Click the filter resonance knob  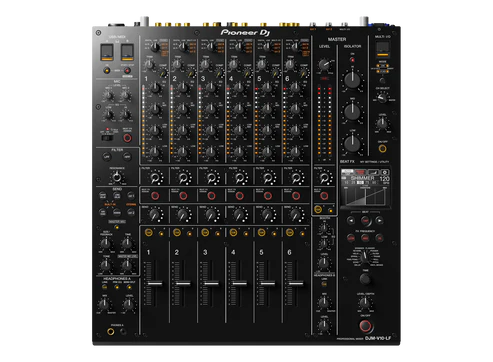[117, 177]
